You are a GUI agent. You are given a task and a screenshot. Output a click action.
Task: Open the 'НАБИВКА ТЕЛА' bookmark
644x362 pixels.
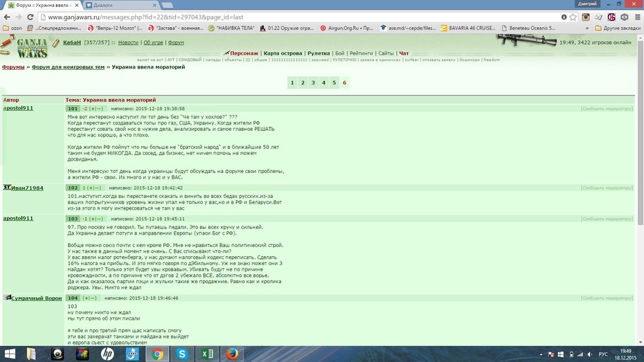[231, 28]
